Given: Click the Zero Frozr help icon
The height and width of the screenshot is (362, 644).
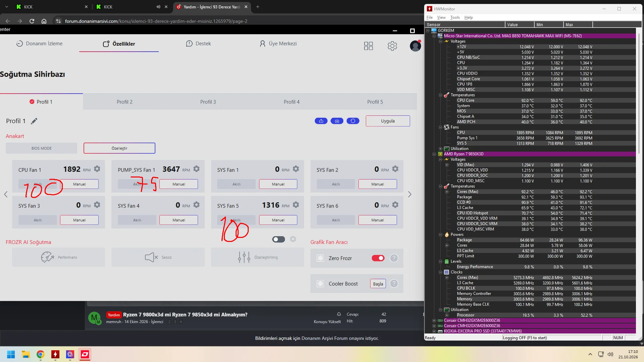Looking at the screenshot, I should (x=394, y=258).
